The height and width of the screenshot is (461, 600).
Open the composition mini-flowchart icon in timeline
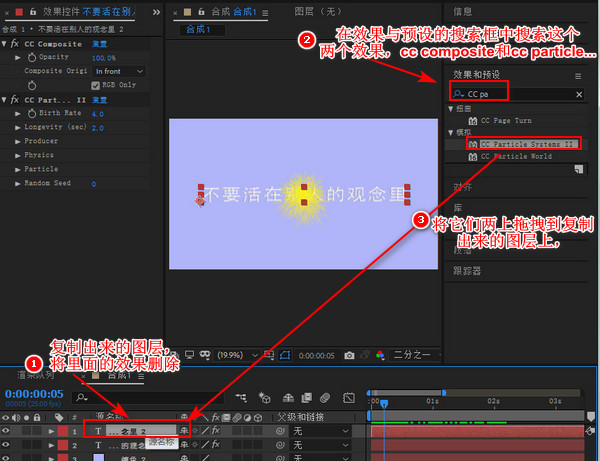pos(241,398)
